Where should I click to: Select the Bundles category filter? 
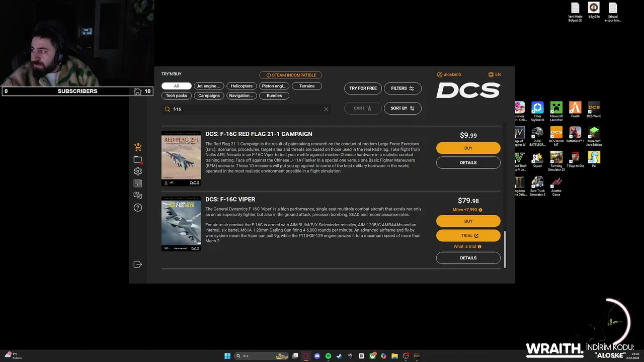click(x=274, y=96)
